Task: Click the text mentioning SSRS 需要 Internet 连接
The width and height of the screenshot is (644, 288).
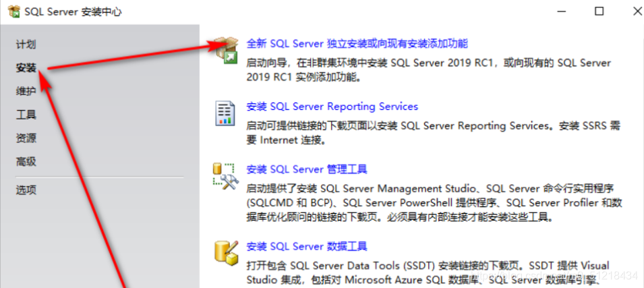Action: (433, 133)
